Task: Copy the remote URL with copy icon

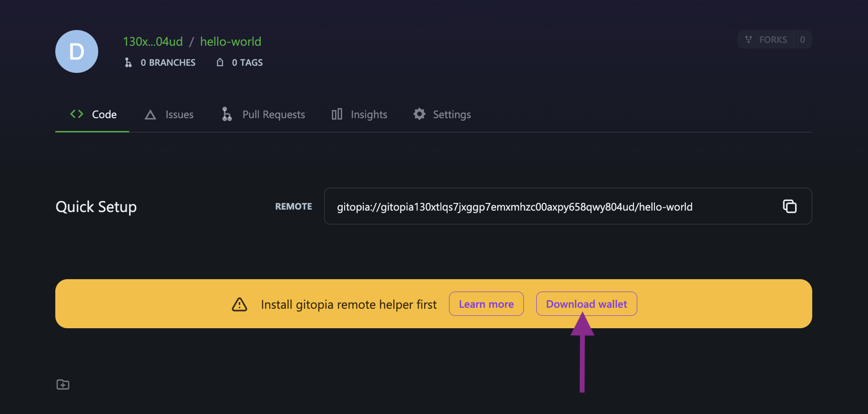Action: coord(790,206)
